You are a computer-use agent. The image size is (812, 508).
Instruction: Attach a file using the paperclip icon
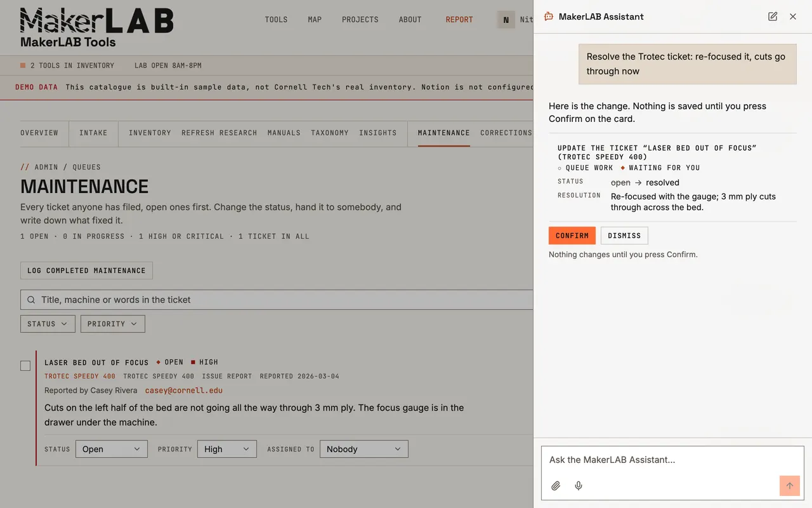(556, 486)
